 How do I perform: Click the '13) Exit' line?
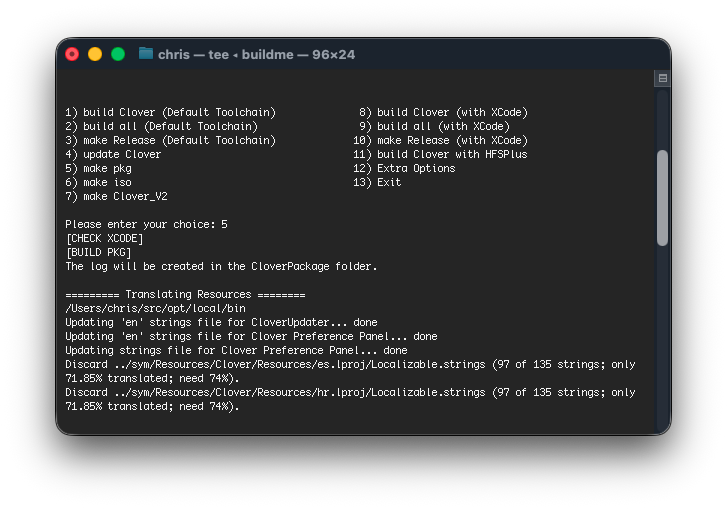point(377,182)
